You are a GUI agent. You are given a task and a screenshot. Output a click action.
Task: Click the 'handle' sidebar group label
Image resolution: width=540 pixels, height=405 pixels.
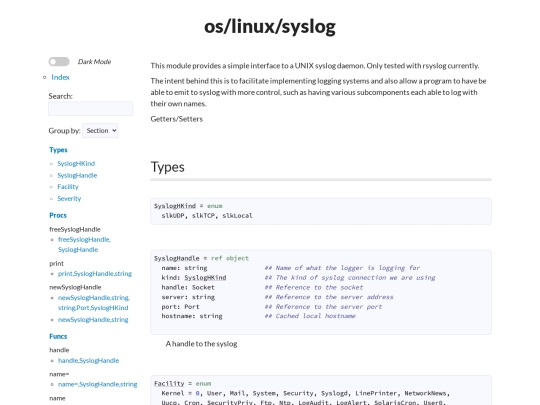tap(59, 350)
